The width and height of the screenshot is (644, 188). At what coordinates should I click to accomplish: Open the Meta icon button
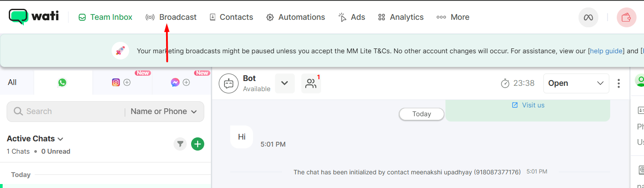click(588, 18)
